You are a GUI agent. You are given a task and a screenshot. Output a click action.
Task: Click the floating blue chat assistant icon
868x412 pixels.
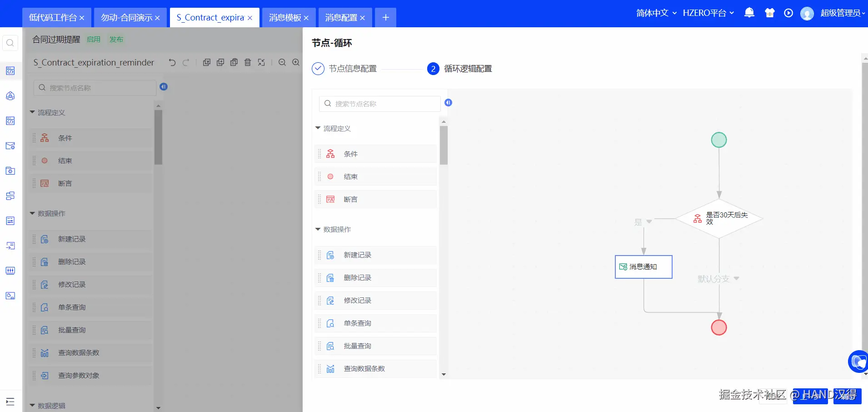coord(859,362)
